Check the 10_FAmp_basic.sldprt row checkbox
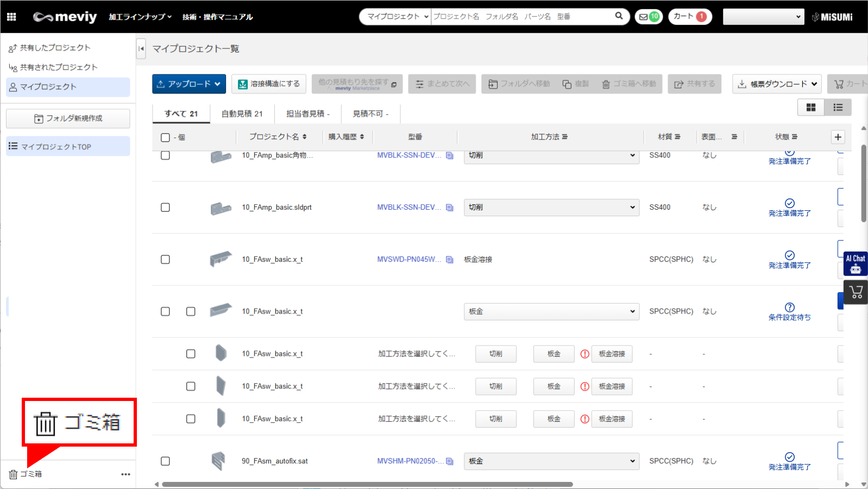Image resolution: width=868 pixels, height=489 pixels. click(x=165, y=208)
